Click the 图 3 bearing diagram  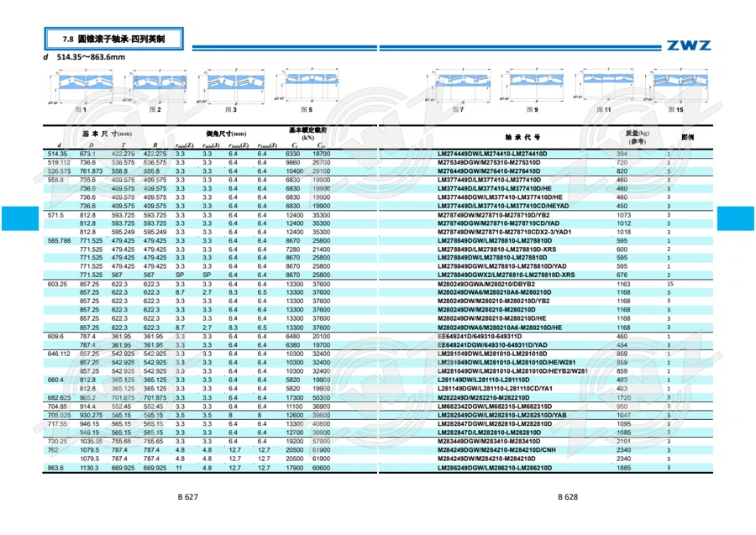[x=231, y=86]
